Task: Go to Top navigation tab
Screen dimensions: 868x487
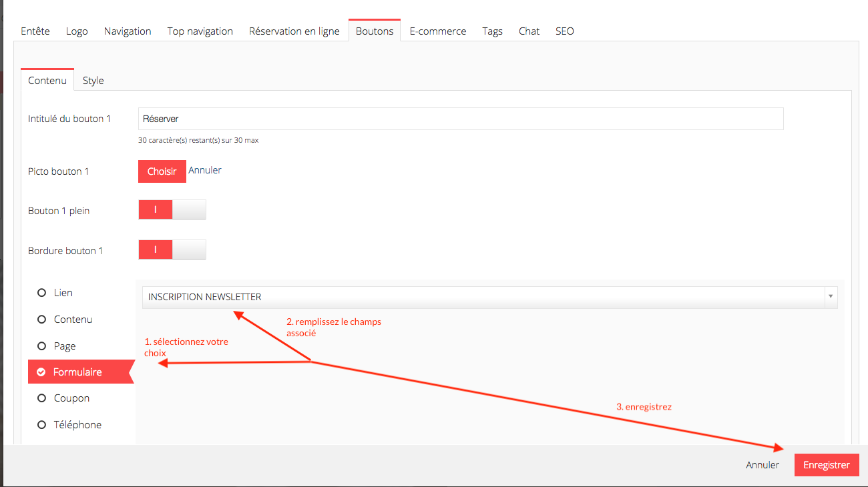Action: [x=200, y=31]
